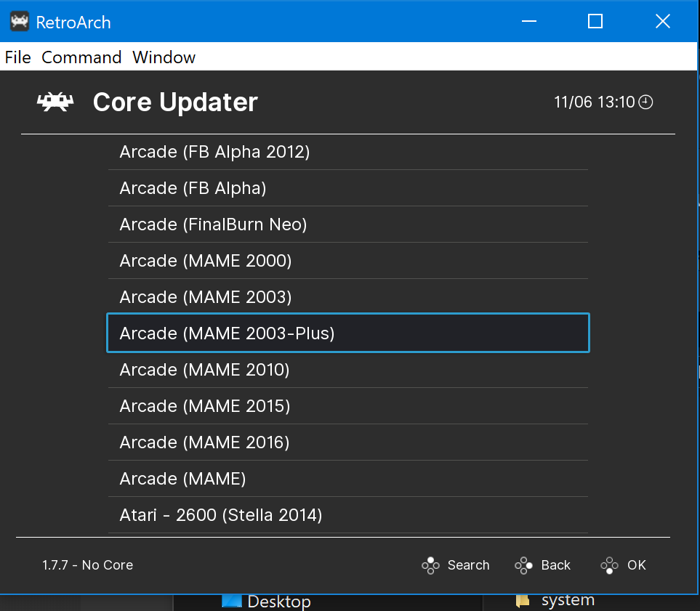The image size is (700, 611).
Task: Go Back using the footer label
Action: click(556, 565)
